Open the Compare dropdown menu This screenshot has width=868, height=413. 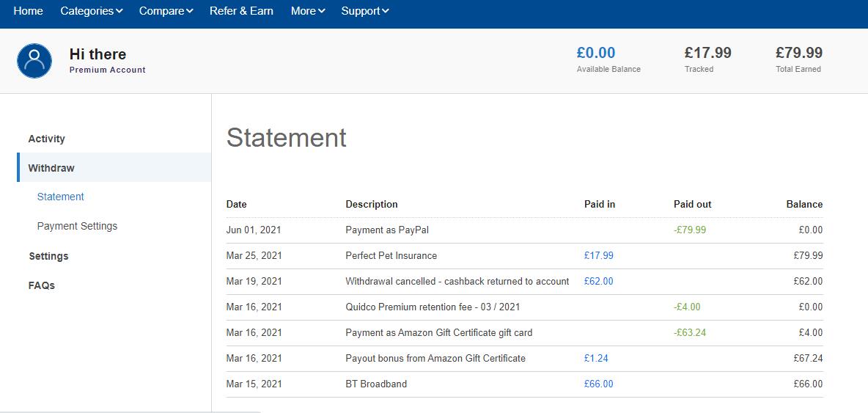[x=166, y=11]
